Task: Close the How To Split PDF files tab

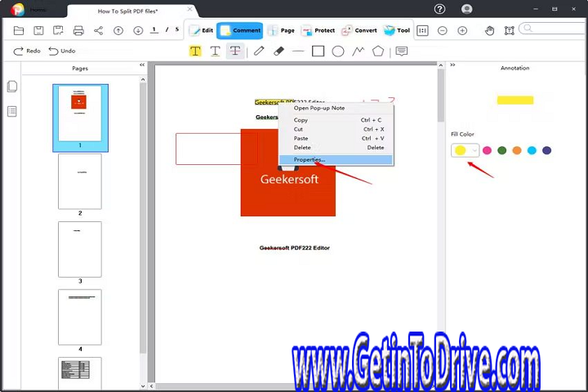Action: pos(190,9)
